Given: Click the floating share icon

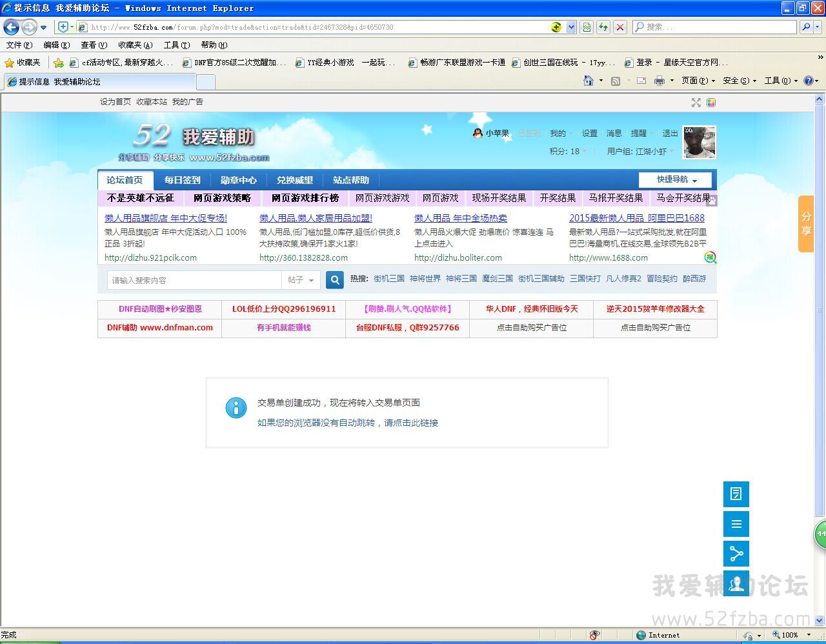Looking at the screenshot, I should coord(736,554).
